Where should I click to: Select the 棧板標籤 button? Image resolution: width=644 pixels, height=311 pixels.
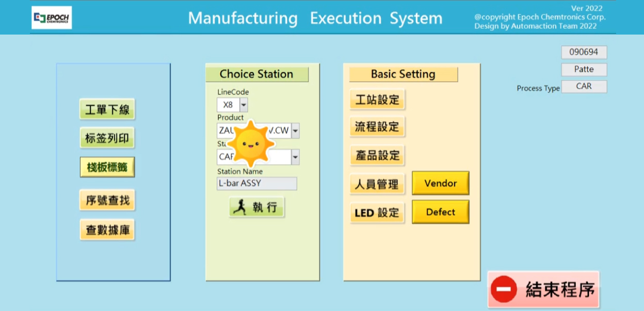pos(107,167)
